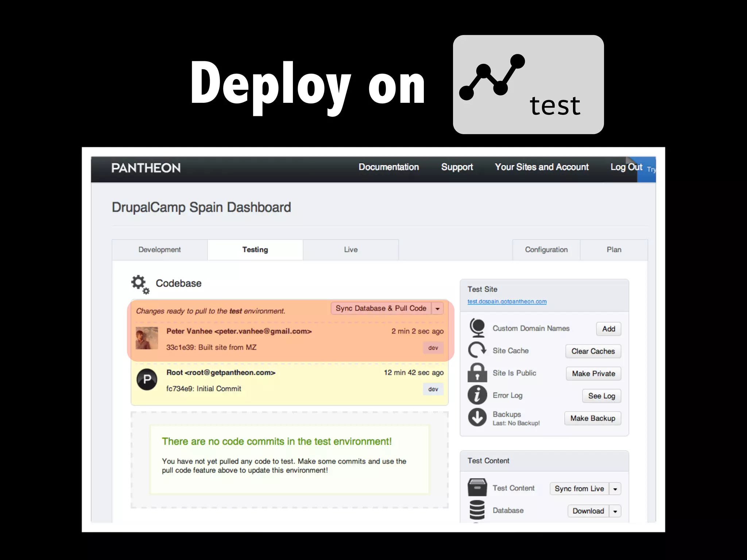The width and height of the screenshot is (747, 560).
Task: Click Peter Vanhee's avatar photo
Action: [147, 338]
